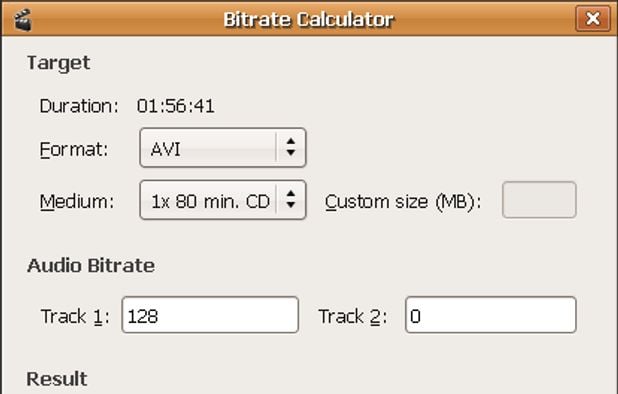Click the Track 2 label
618x394 pixels.
point(353,316)
